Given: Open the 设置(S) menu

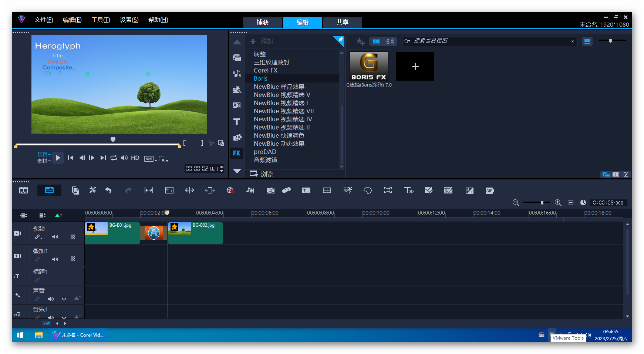Looking at the screenshot, I should [x=129, y=20].
